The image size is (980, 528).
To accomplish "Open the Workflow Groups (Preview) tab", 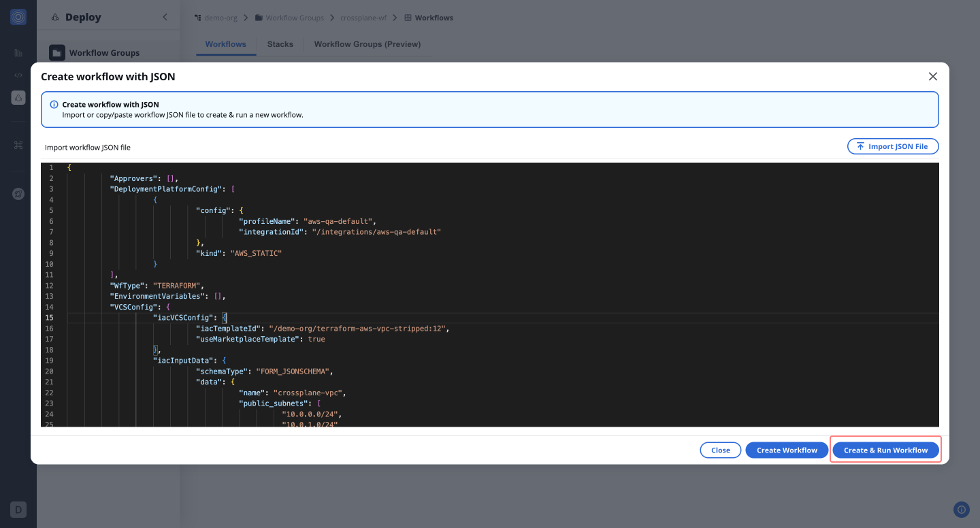I will pos(367,44).
